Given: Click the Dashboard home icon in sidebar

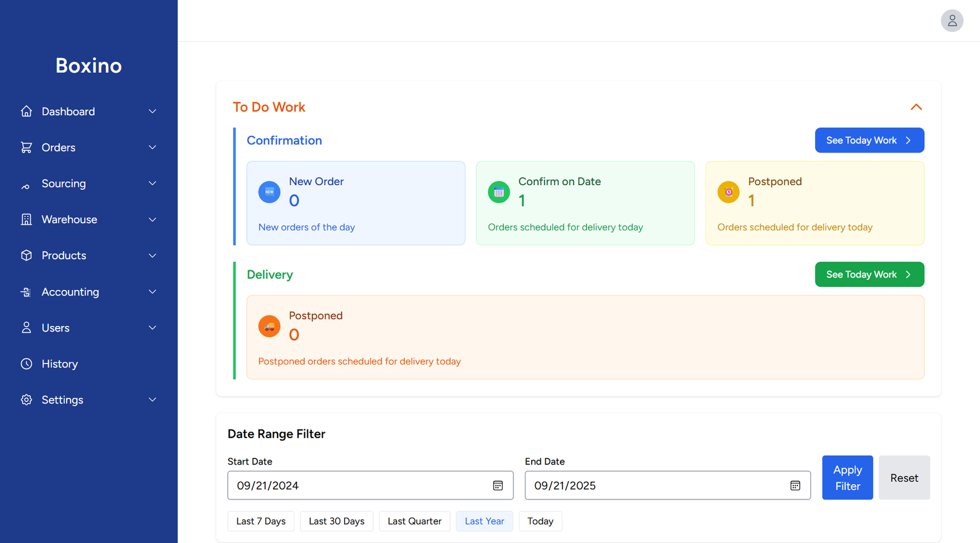Looking at the screenshot, I should pyautogui.click(x=26, y=112).
